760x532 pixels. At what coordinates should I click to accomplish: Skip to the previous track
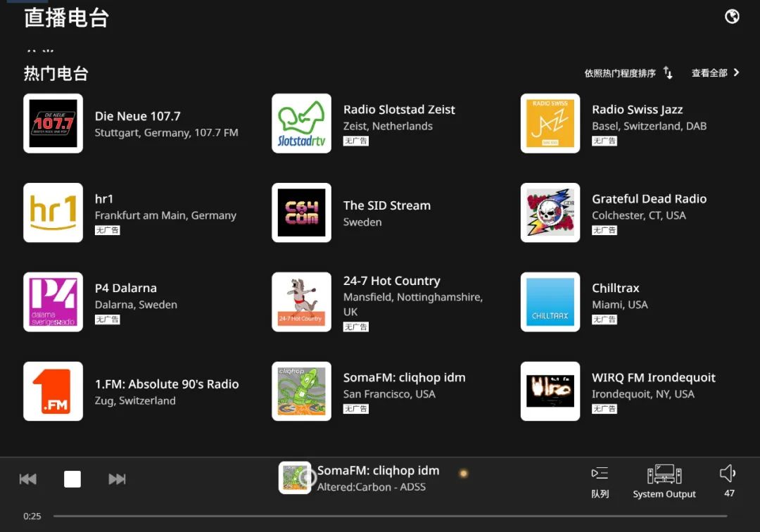click(28, 479)
